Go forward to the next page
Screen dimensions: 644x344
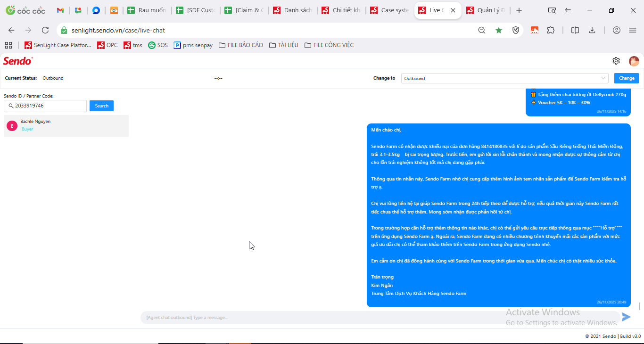(28, 30)
